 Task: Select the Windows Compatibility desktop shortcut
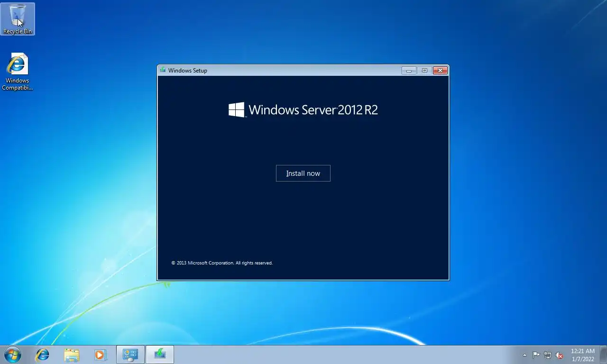(18, 72)
